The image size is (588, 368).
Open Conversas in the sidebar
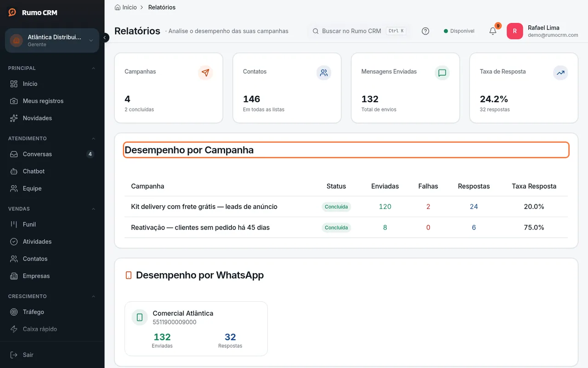point(52,154)
